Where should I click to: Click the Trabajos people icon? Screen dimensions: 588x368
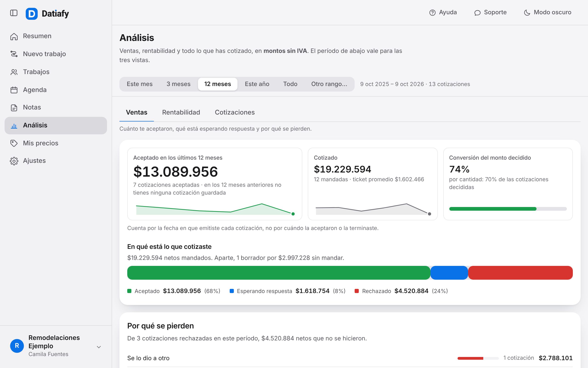tap(14, 72)
